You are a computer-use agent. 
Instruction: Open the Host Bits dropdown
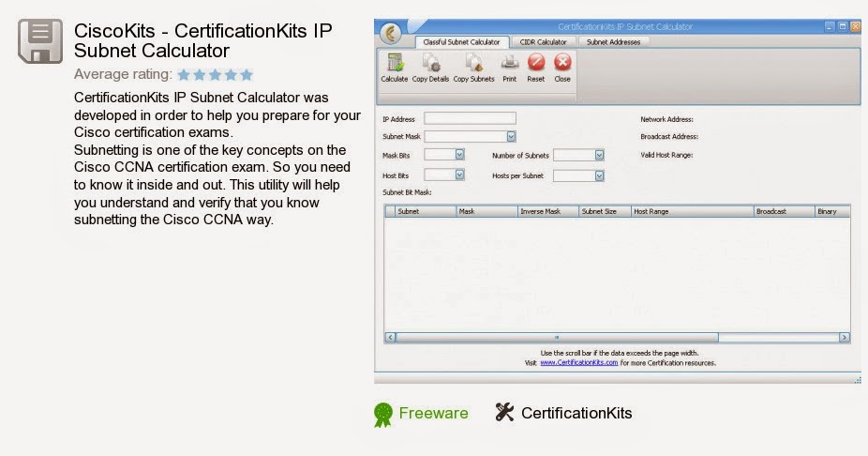click(x=459, y=175)
